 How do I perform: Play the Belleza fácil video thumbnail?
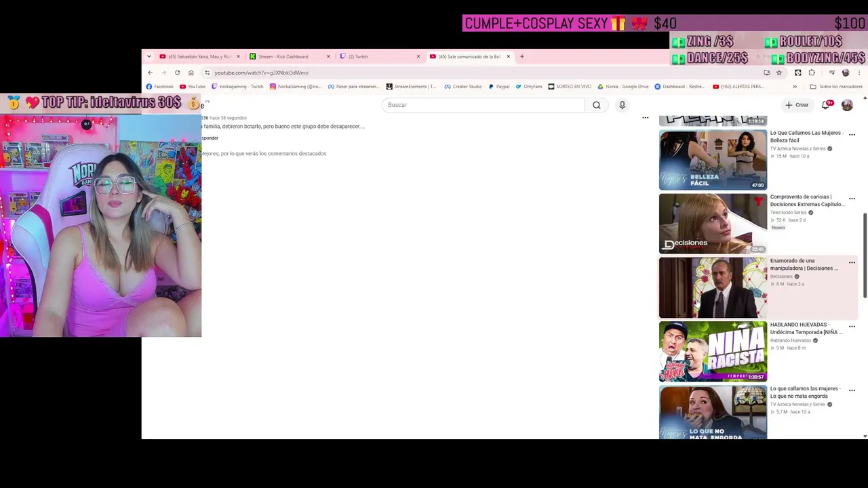click(x=713, y=160)
